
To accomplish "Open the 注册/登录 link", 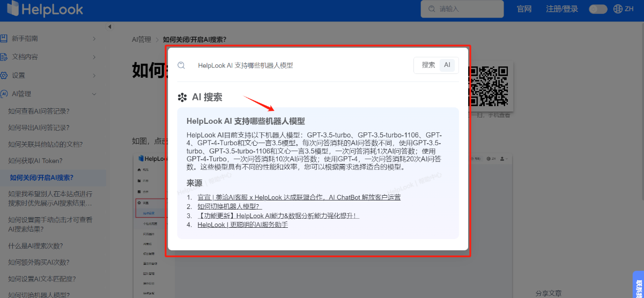I will click(562, 9).
